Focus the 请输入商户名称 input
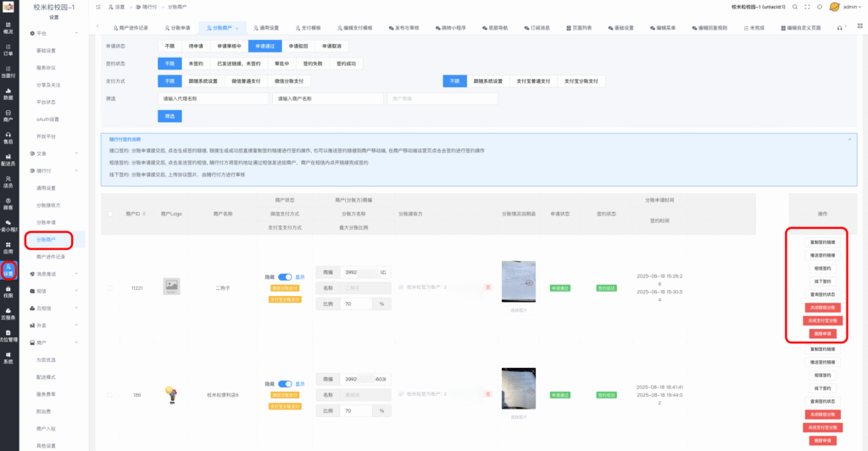Viewport: 868px width, 451px height. click(328, 98)
